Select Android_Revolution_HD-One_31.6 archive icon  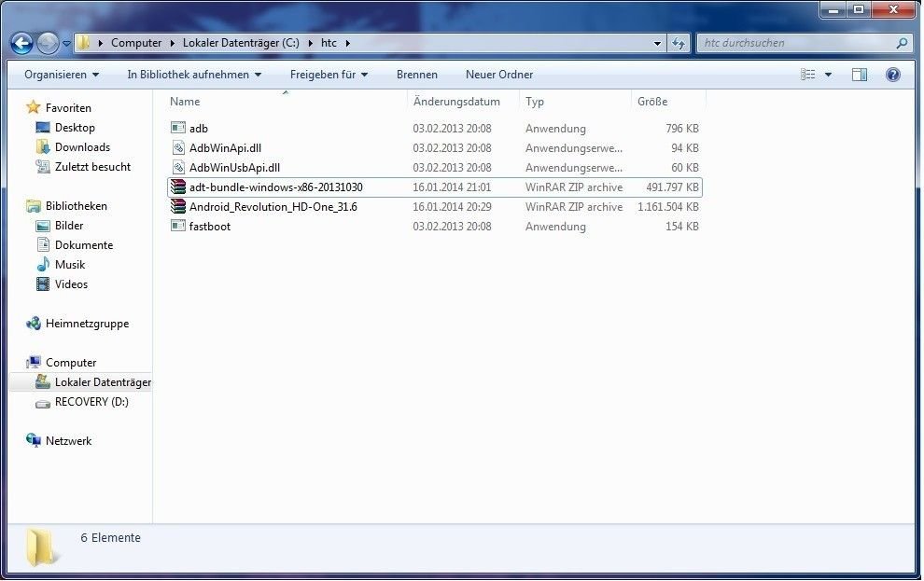click(178, 207)
